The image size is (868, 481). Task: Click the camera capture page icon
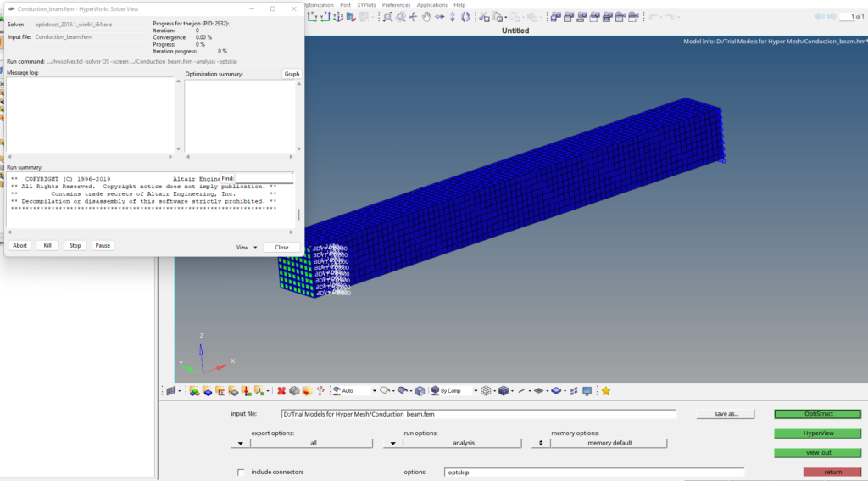(x=568, y=17)
